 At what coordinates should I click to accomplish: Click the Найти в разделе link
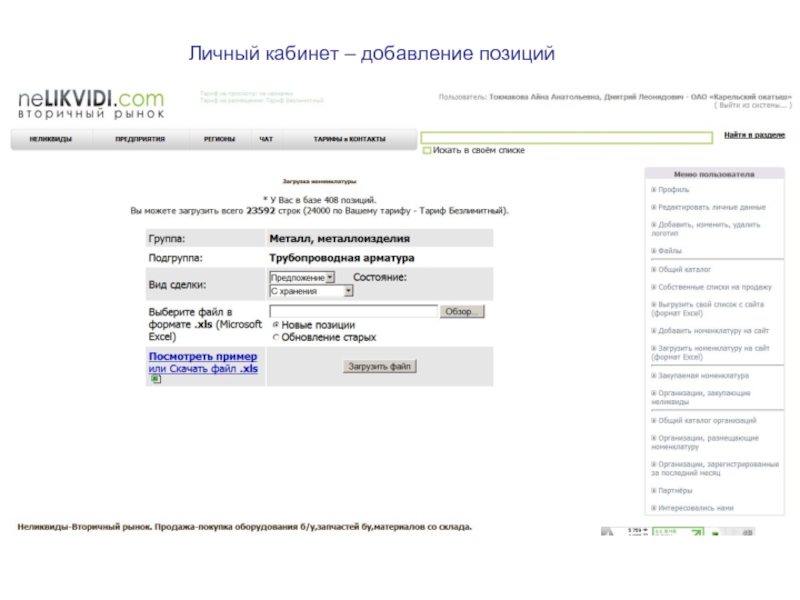[754, 135]
